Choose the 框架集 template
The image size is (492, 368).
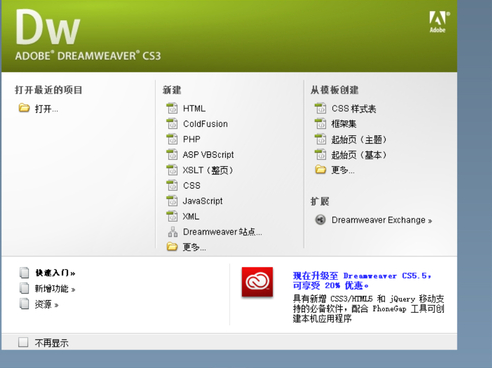point(344,124)
